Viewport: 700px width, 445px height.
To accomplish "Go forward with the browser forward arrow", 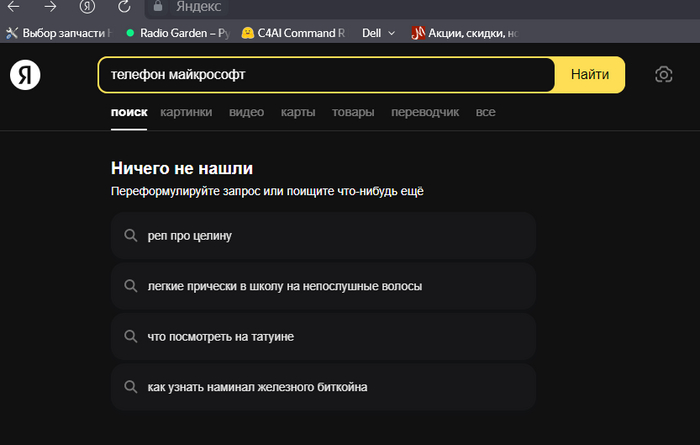I will (x=50, y=6).
